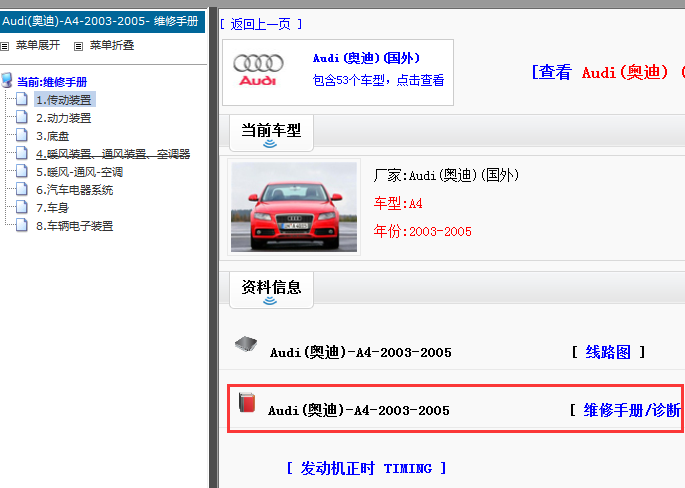Click page icon beside 8.车辆电子装置
The image size is (685, 488).
point(21,225)
